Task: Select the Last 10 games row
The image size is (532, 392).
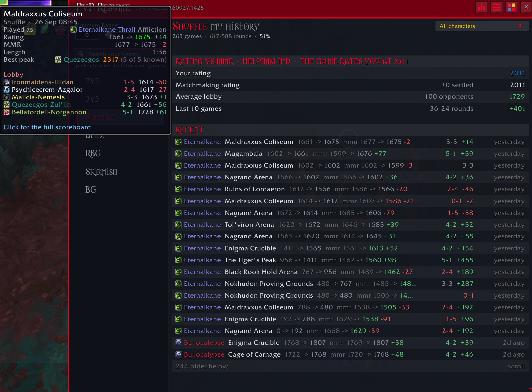Action: 350,109
